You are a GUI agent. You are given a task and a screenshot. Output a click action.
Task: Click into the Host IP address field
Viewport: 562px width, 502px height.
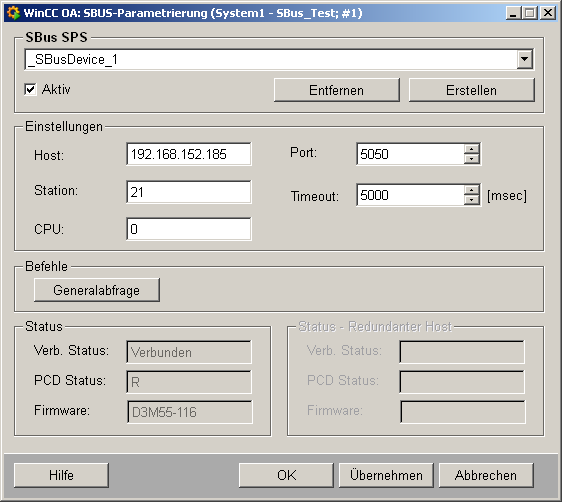tap(189, 154)
